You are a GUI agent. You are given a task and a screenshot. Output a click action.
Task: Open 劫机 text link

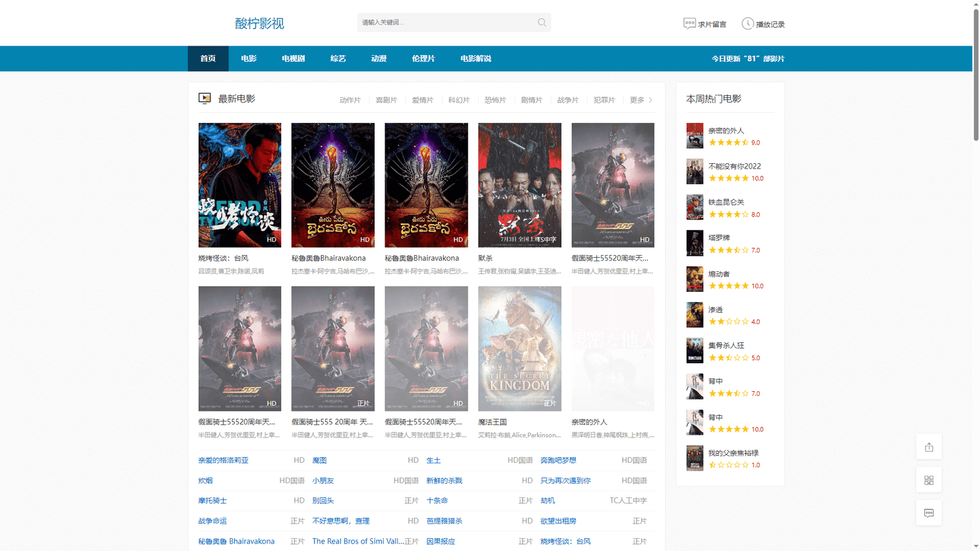(x=548, y=501)
